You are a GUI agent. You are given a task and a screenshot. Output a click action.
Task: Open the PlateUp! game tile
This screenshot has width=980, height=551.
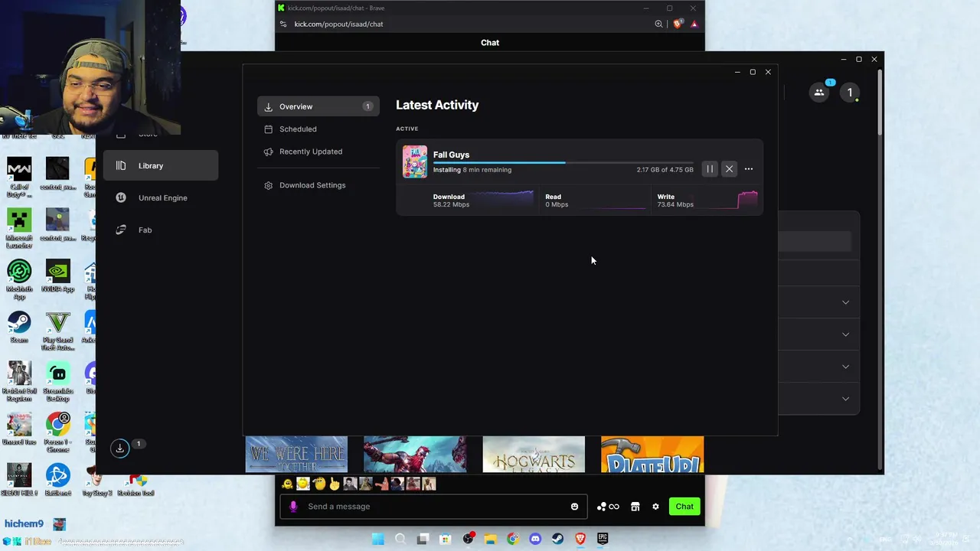[x=652, y=455]
